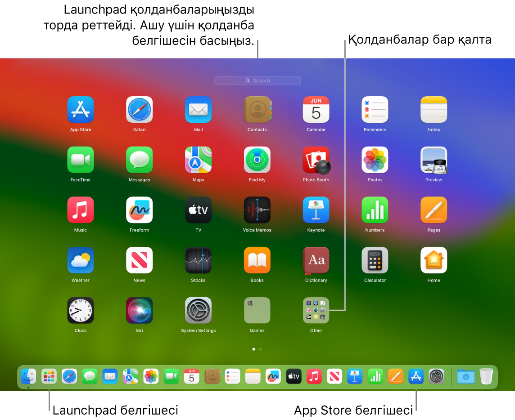This screenshot has height=420, width=515.
Task: Open Reminders in the Launchpad grid
Action: pos(375,110)
